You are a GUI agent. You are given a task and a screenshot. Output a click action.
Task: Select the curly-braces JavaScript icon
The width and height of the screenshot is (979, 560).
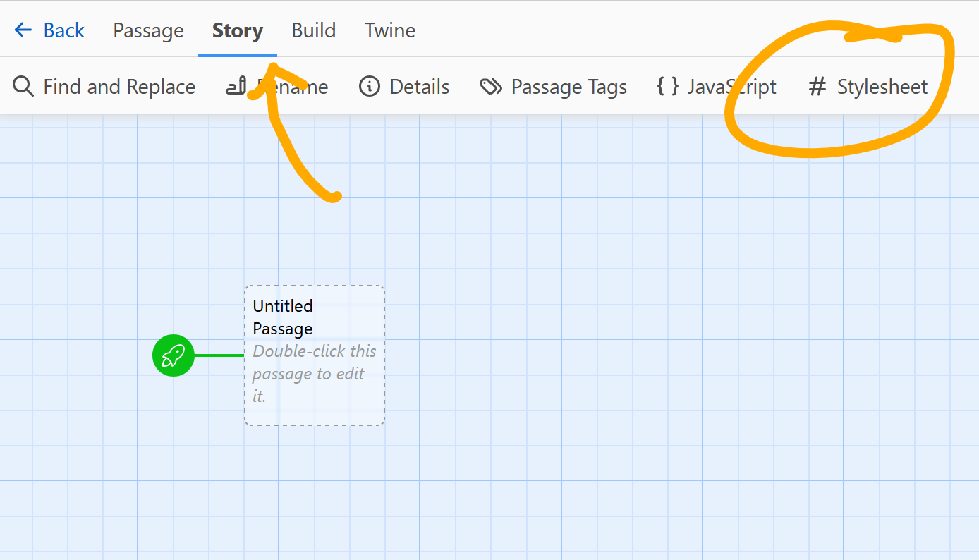point(666,86)
